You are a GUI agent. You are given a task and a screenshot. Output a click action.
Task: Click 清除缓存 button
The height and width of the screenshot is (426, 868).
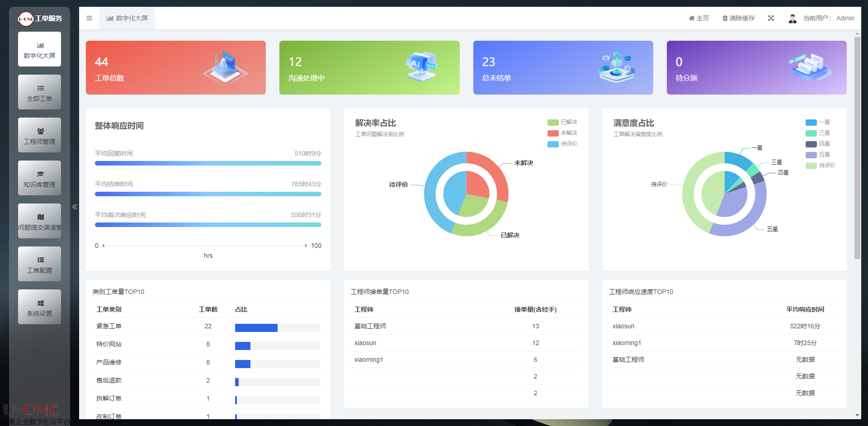pyautogui.click(x=739, y=18)
